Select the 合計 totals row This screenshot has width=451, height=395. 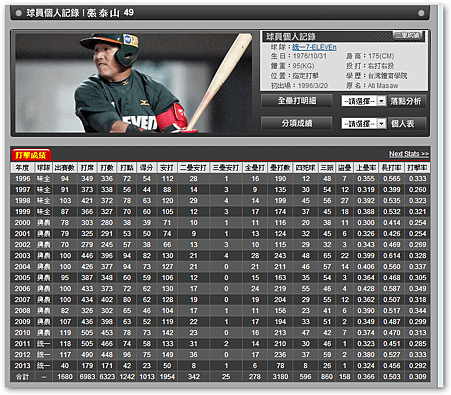(220, 377)
